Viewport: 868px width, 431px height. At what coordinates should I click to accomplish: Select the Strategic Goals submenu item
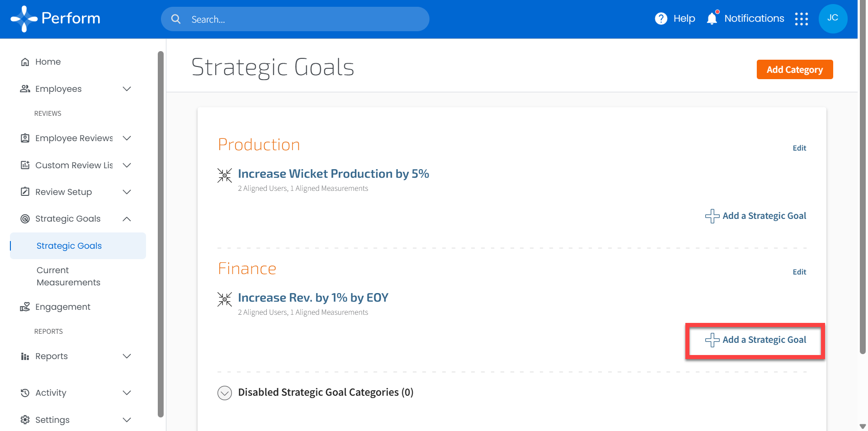point(69,246)
